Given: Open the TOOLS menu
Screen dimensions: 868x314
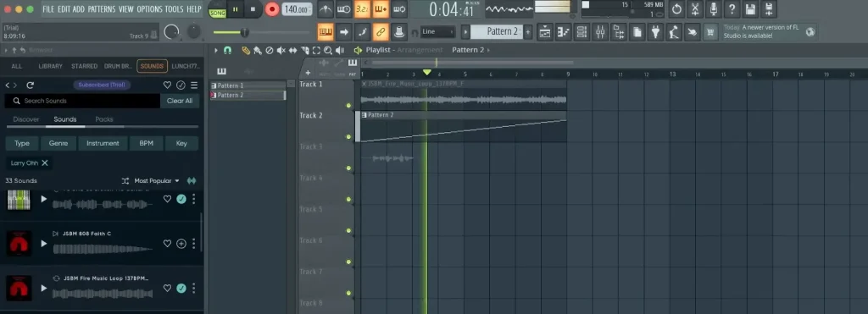Looking at the screenshot, I should (174, 8).
